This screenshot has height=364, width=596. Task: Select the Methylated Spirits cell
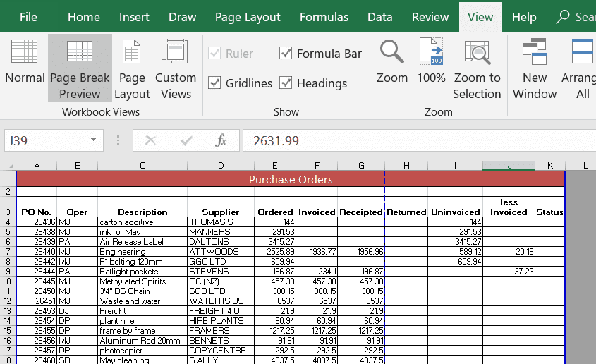(142, 281)
